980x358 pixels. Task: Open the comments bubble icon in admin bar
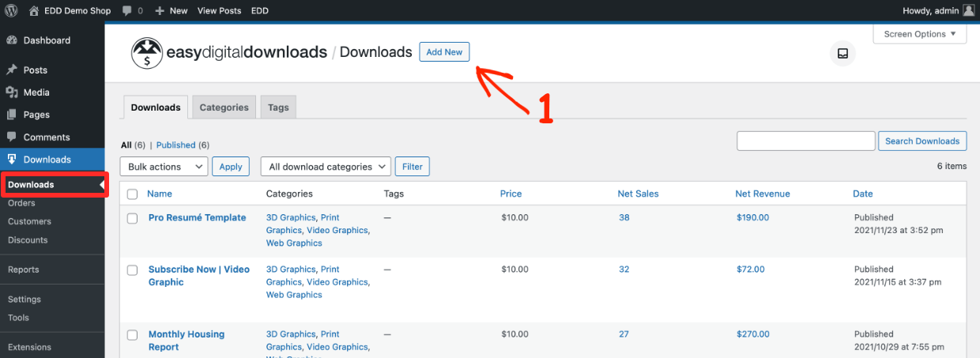click(128, 11)
